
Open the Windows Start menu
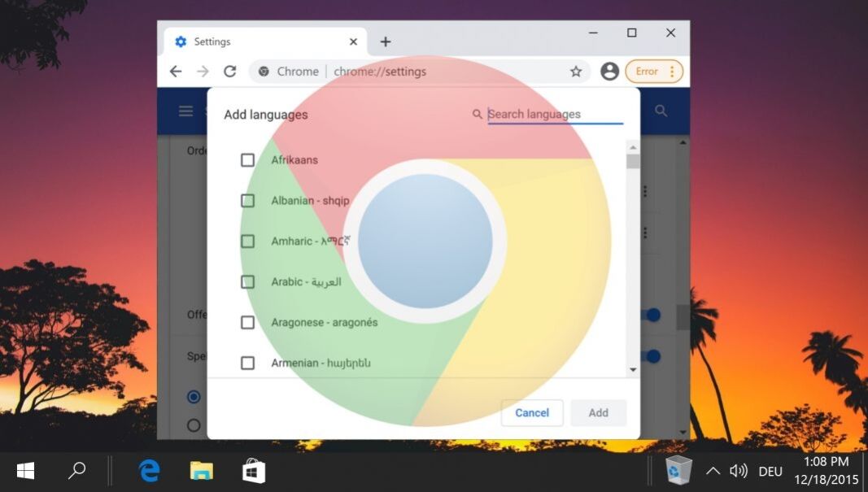pyautogui.click(x=25, y=471)
